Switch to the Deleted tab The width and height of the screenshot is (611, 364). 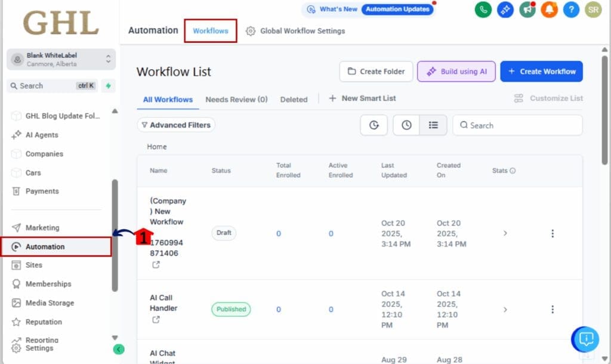294,100
